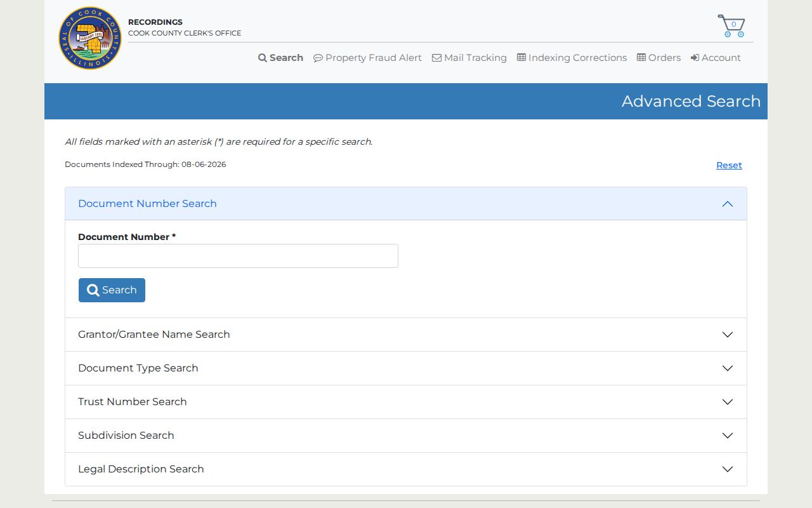This screenshot has height=508, width=812.
Task: Click the blue Search button
Action: [x=112, y=290]
